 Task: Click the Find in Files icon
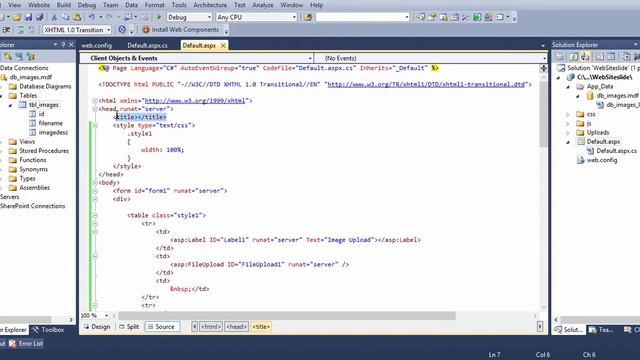tap(308, 17)
